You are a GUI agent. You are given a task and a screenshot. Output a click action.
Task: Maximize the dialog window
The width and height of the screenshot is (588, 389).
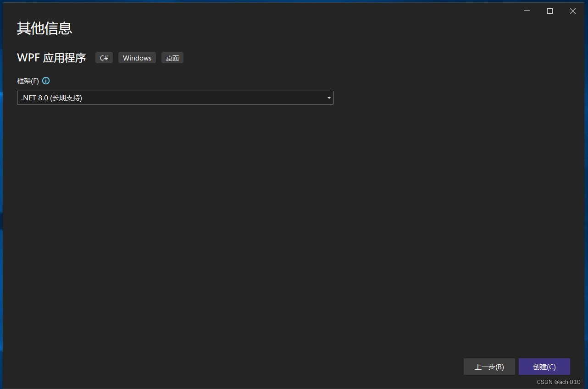550,11
